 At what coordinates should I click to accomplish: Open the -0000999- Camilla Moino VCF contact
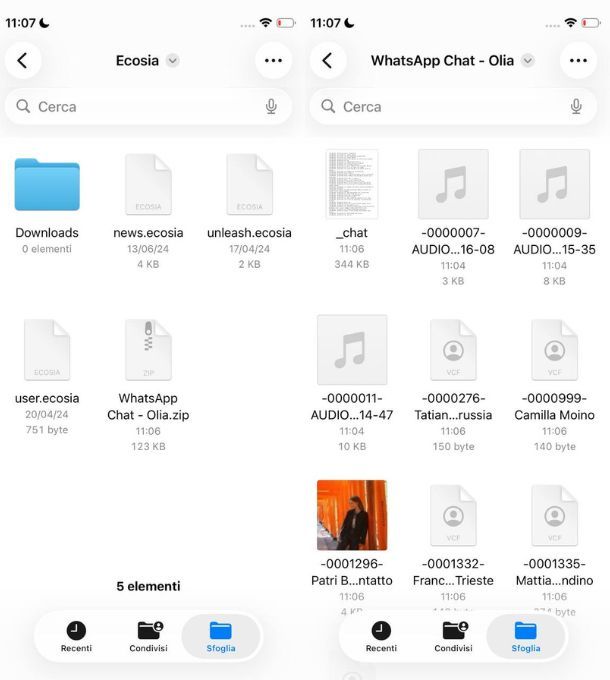coord(555,350)
